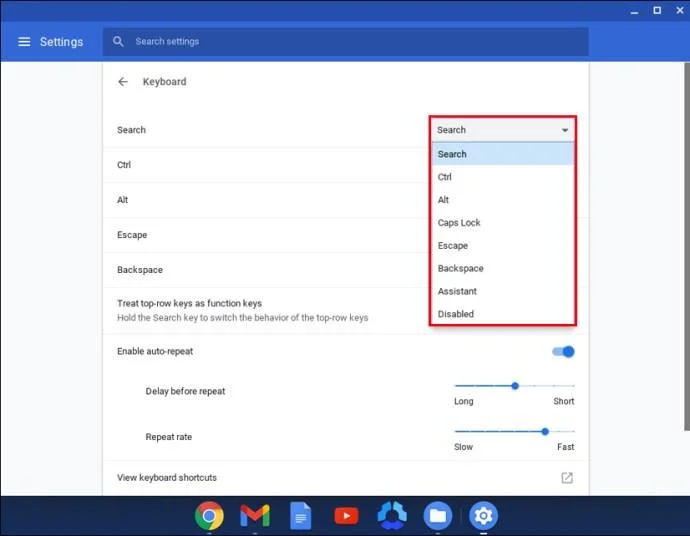The width and height of the screenshot is (690, 536).
Task: Click the Delay before repeat slider
Action: coord(514,386)
